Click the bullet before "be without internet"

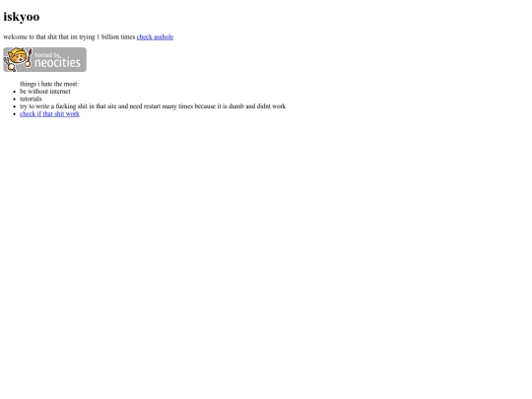tap(14, 92)
